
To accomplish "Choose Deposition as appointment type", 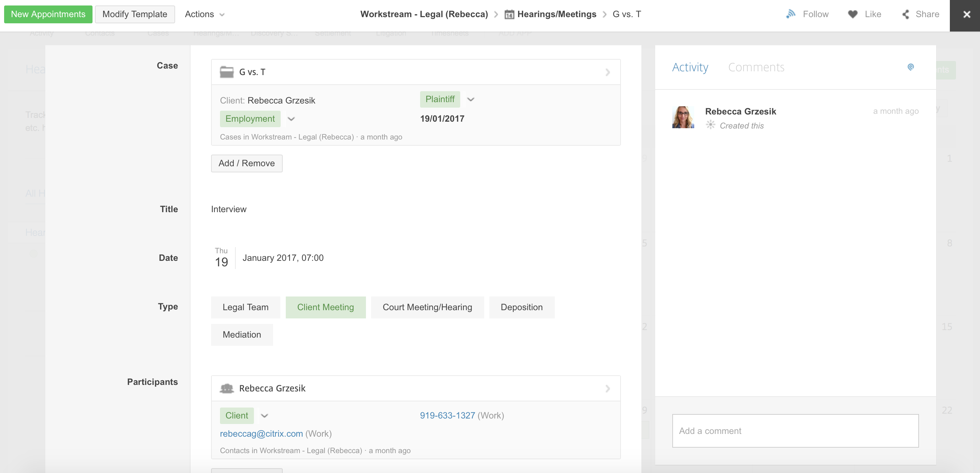I will pos(521,307).
